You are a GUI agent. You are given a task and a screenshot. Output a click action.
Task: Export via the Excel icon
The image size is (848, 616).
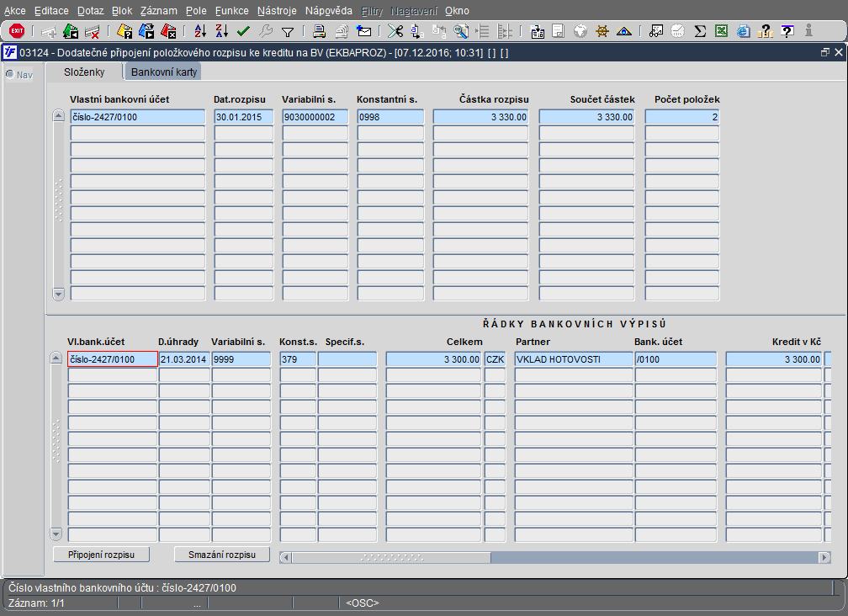721,31
